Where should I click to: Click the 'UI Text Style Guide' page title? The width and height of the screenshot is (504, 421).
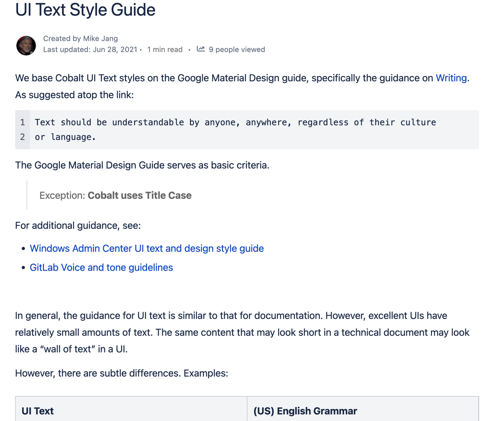[85, 10]
